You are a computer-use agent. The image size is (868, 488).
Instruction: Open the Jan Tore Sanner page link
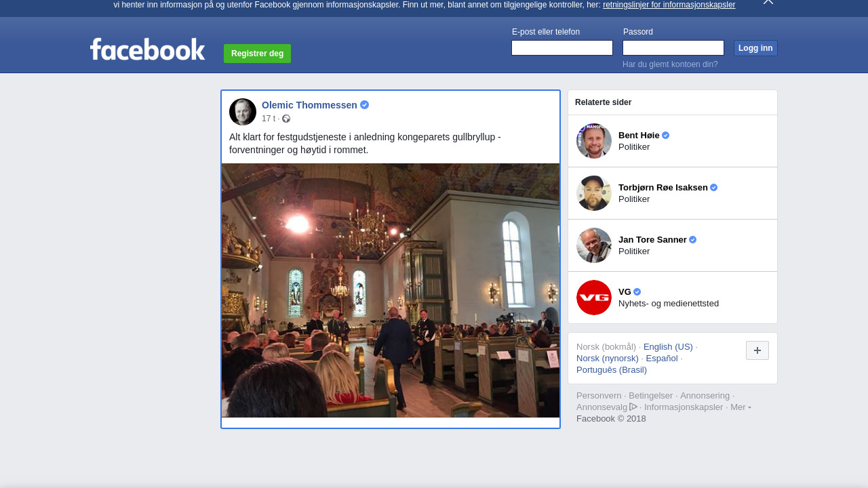(x=652, y=240)
